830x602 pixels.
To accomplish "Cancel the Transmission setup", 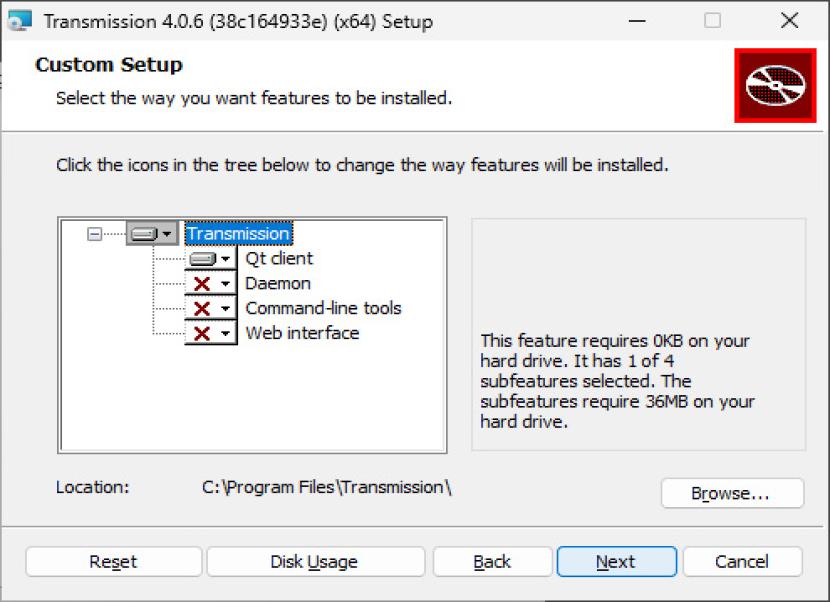I will 742,562.
